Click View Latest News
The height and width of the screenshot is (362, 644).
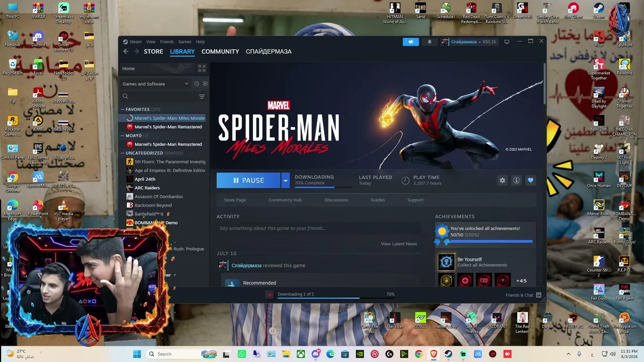tap(399, 244)
